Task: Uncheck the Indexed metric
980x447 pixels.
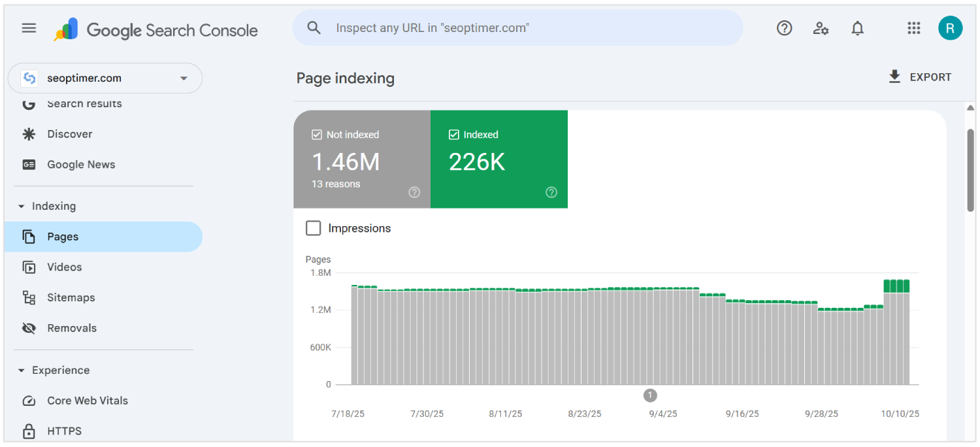Action: click(453, 134)
